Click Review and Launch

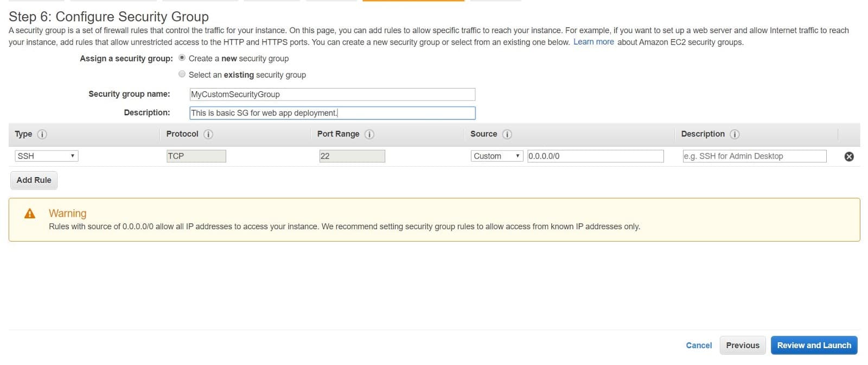[x=814, y=345]
